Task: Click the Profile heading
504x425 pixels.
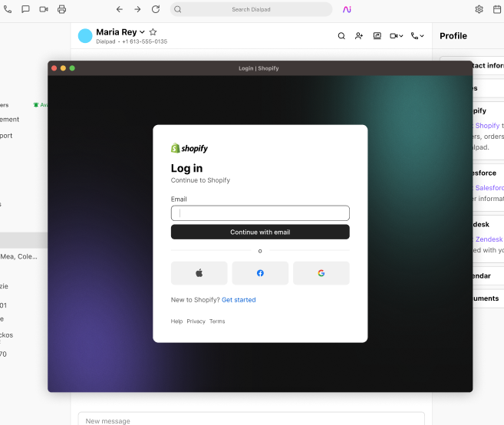Action: (x=453, y=36)
